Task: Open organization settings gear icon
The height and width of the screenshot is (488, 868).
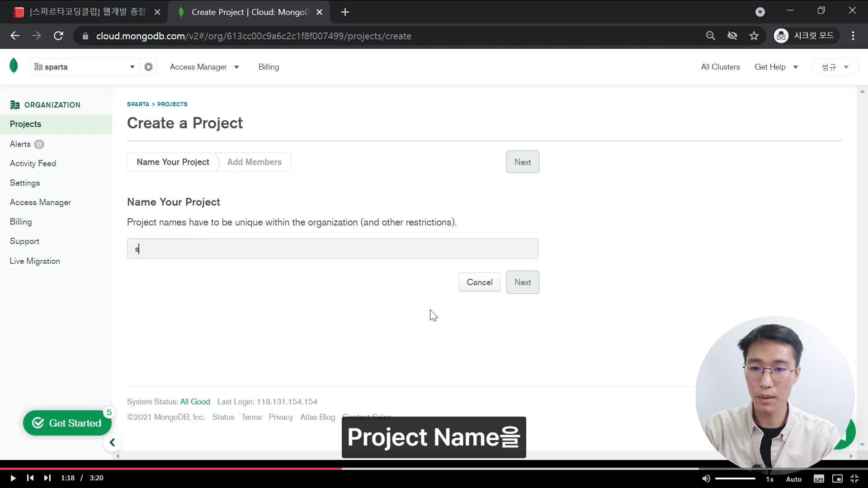Action: [x=148, y=67]
